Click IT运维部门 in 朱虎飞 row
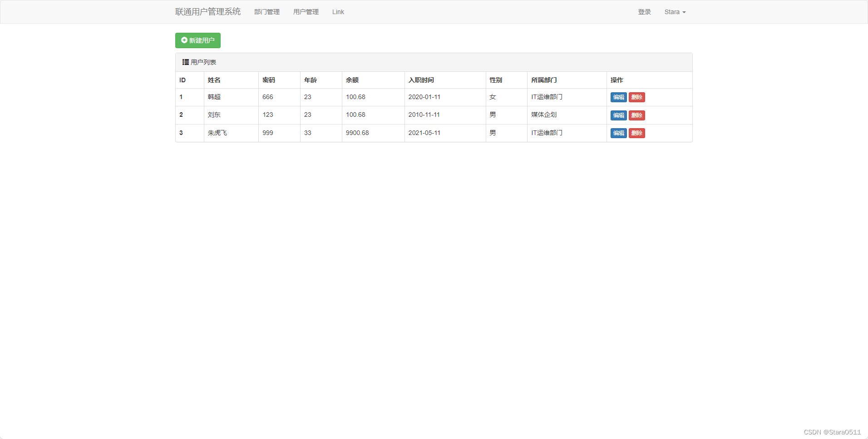Screen dimensions: 868x439 coord(547,133)
